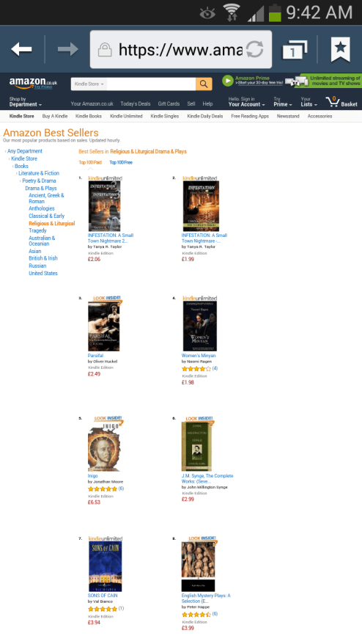The height and width of the screenshot is (644, 362).
Task: Open the Shop by Department dropdown
Action: tap(25, 102)
